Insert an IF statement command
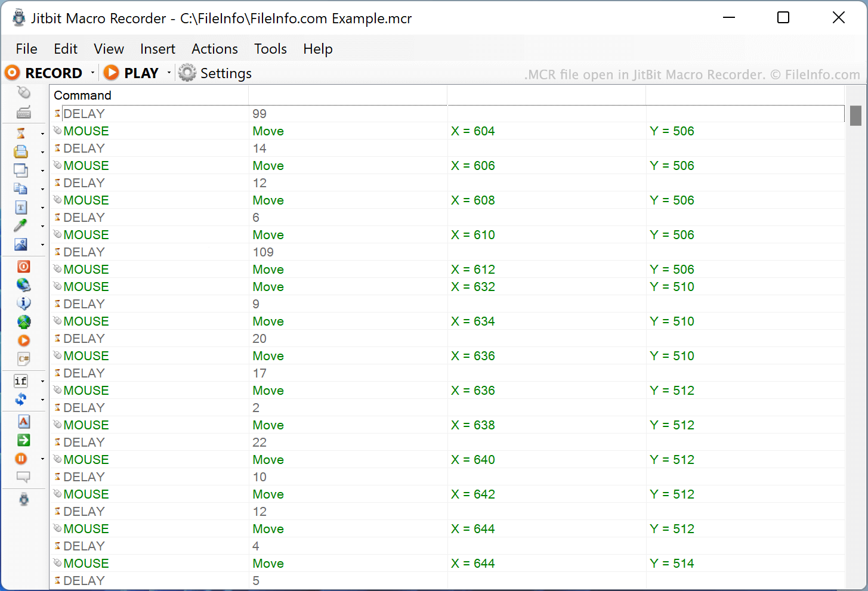 21,381
